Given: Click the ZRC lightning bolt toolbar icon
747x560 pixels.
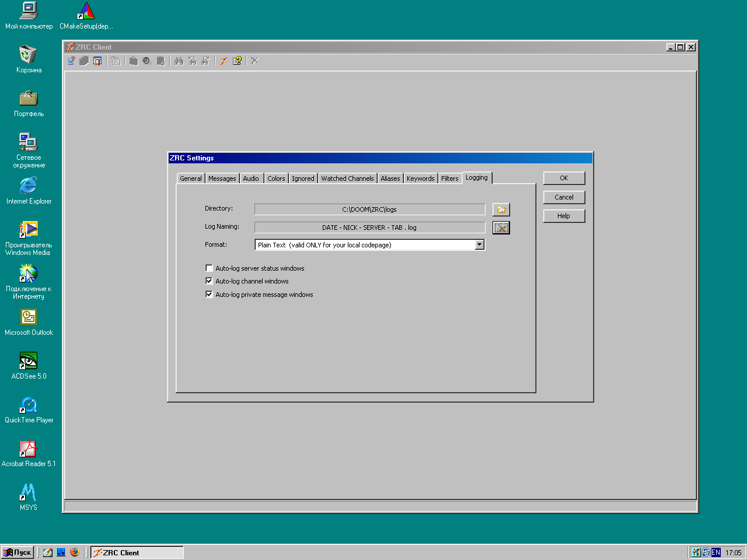Looking at the screenshot, I should coord(224,61).
